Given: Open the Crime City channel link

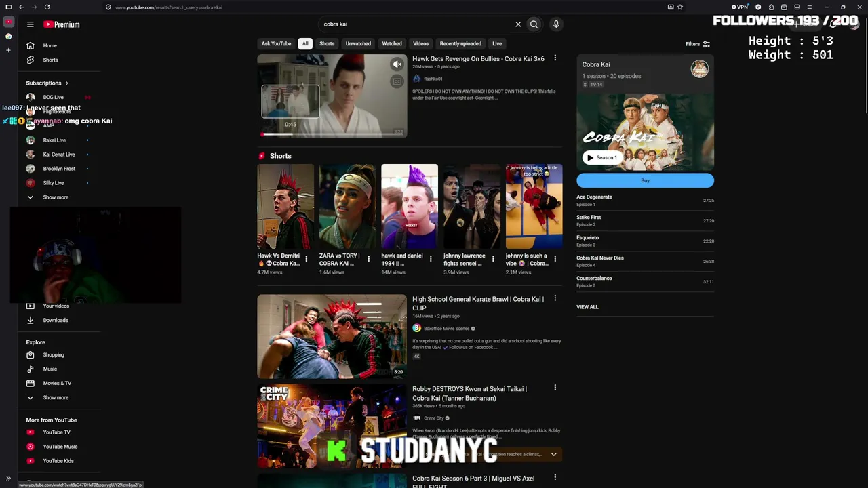Looking at the screenshot, I should 433,418.
